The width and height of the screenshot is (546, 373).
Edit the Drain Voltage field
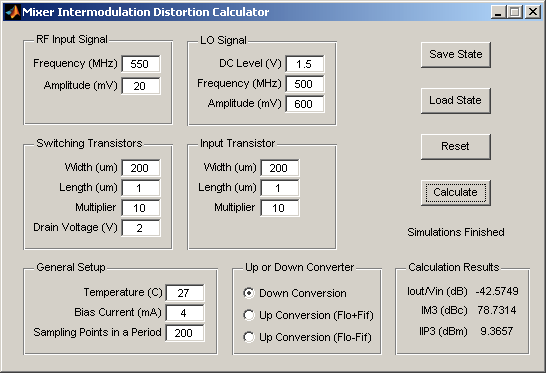point(141,228)
